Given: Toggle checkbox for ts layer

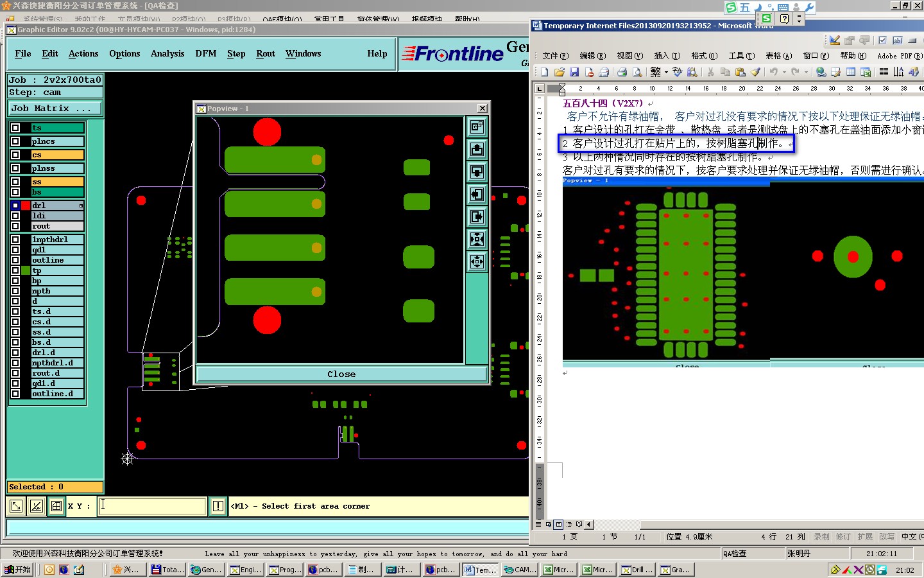Looking at the screenshot, I should (x=15, y=128).
